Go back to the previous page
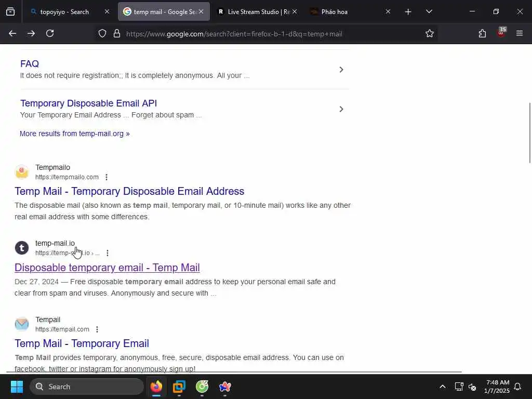This screenshot has height=399, width=532. coord(12,33)
